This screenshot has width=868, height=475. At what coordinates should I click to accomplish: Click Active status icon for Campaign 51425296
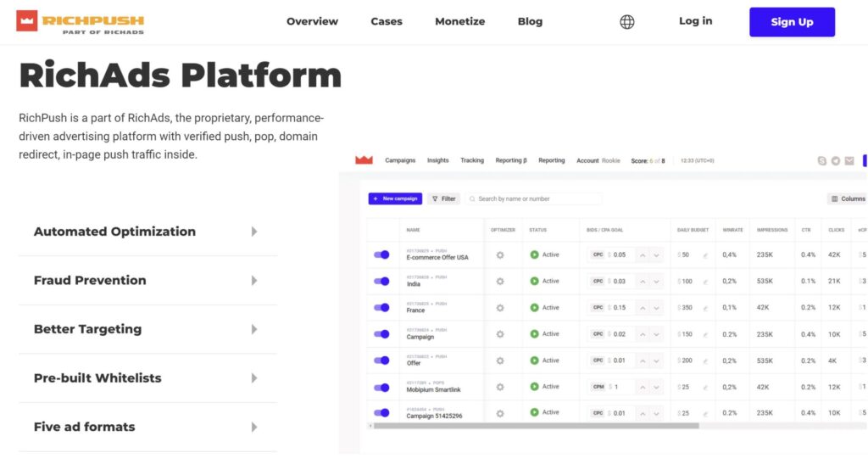(x=534, y=412)
